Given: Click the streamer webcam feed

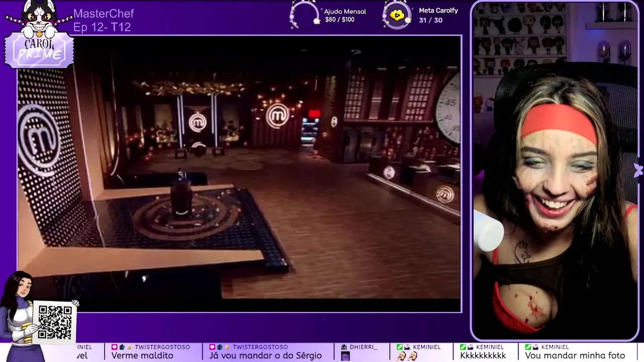Looking at the screenshot, I should pyautogui.click(x=555, y=171).
